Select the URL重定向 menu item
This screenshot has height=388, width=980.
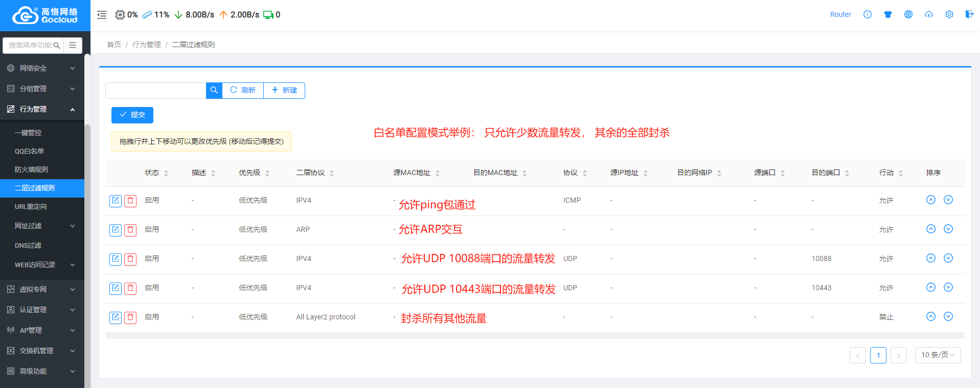point(31,207)
